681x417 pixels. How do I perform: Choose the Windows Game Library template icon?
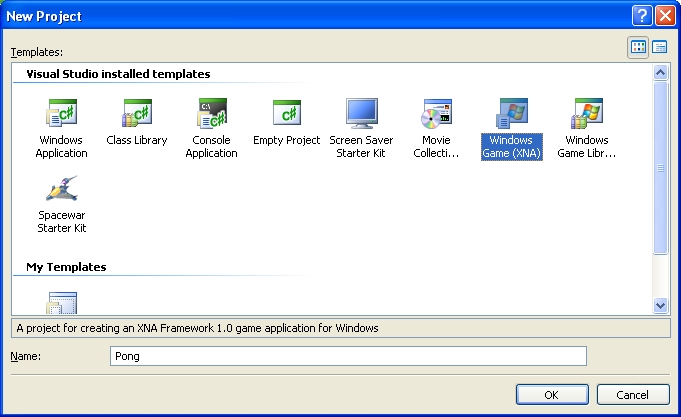coord(587,113)
